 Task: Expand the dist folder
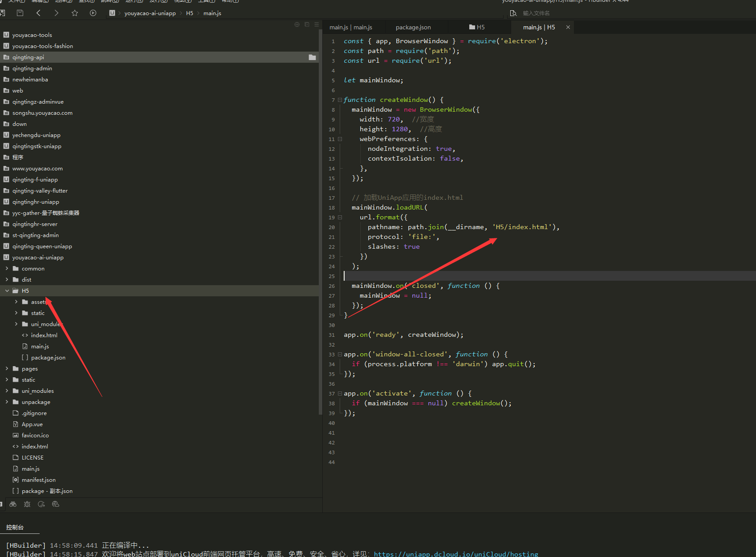point(7,279)
